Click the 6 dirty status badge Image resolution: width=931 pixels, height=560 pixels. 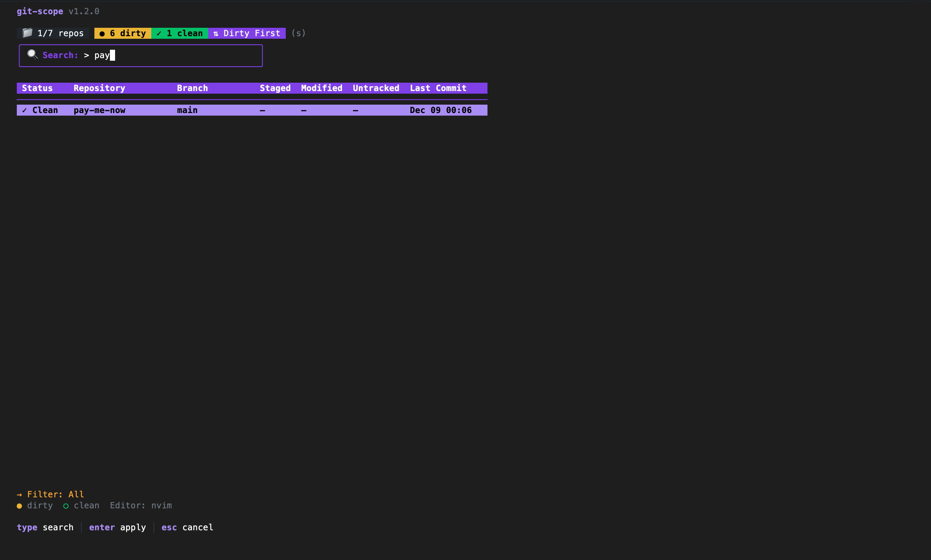click(123, 33)
